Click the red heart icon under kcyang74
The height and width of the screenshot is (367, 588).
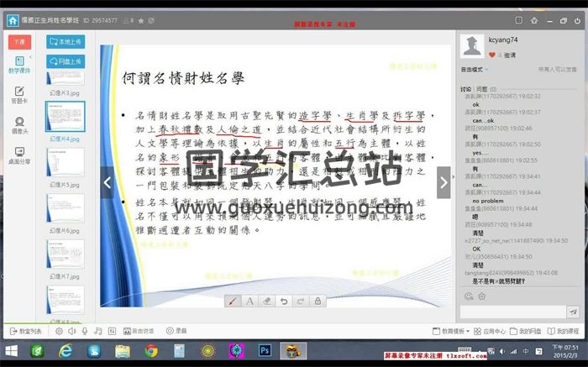pyautogui.click(x=491, y=55)
